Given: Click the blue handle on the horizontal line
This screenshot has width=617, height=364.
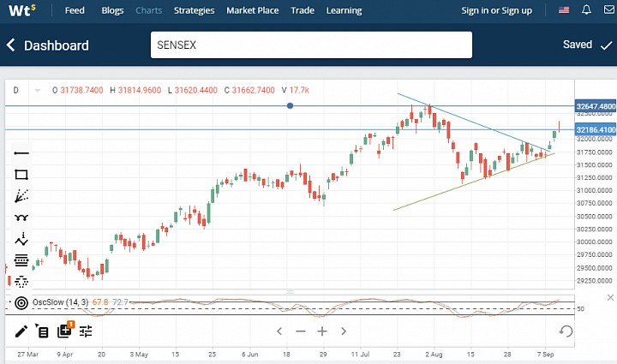Looking at the screenshot, I should pos(290,105).
